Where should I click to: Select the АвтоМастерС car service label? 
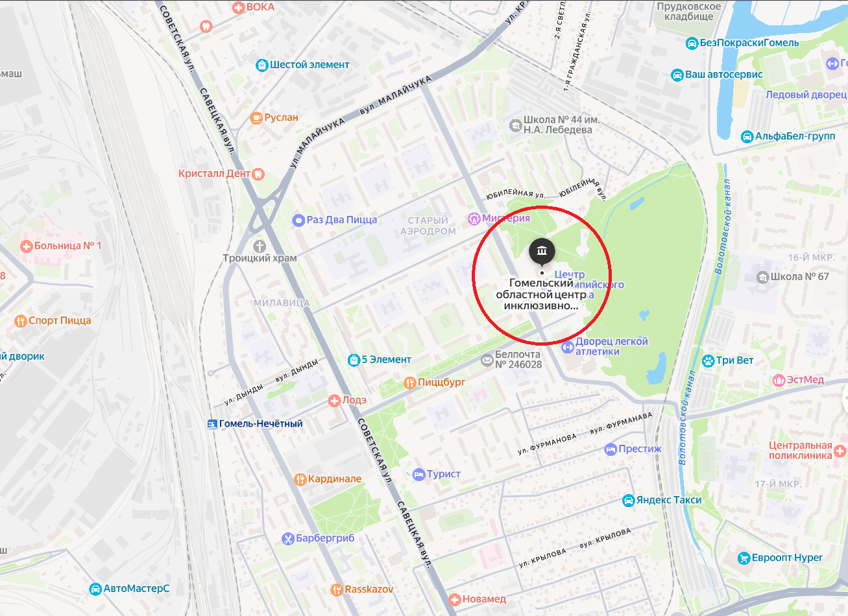point(136,589)
